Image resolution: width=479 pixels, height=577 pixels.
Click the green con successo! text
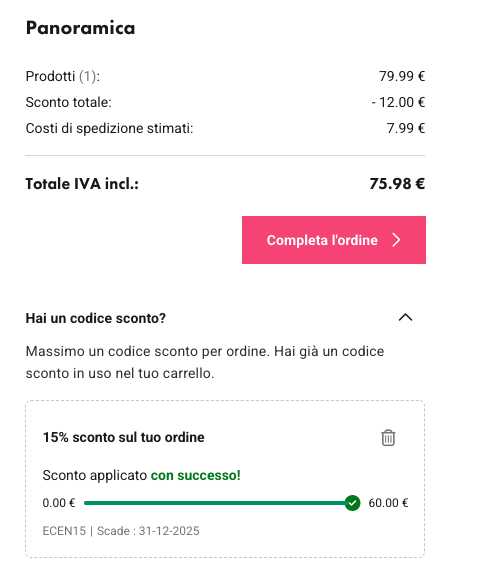(196, 475)
